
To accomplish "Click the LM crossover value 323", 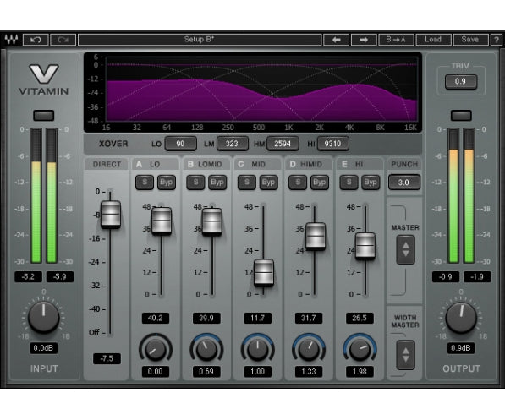I will tap(233, 144).
